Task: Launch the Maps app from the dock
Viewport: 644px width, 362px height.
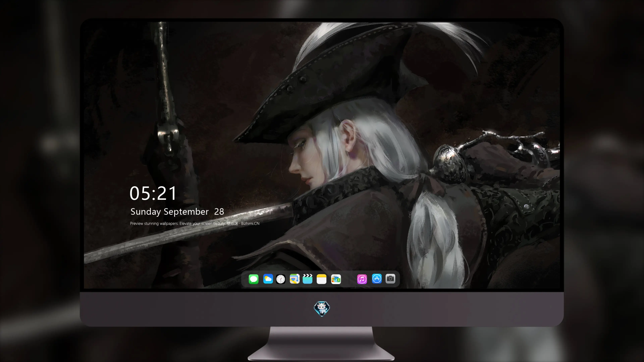Action: tap(294, 279)
